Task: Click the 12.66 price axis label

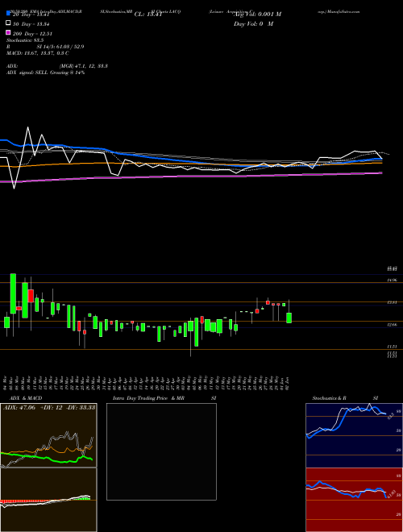Action: (392, 325)
